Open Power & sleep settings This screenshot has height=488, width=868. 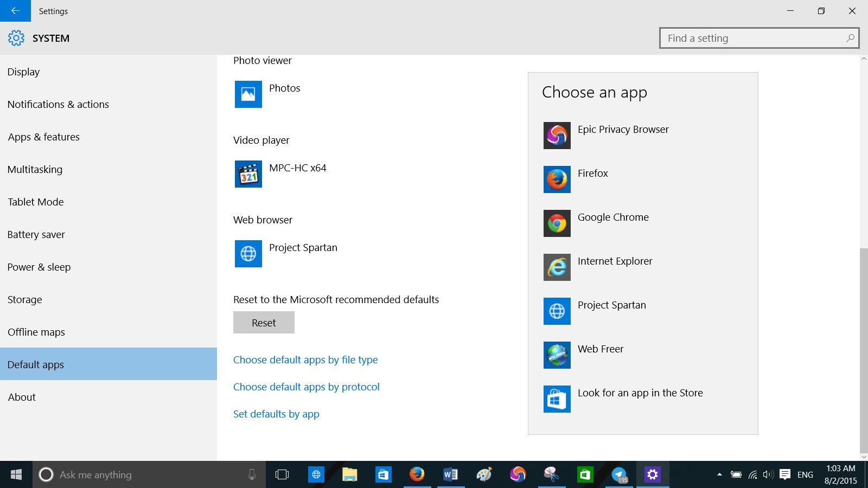pyautogui.click(x=108, y=267)
